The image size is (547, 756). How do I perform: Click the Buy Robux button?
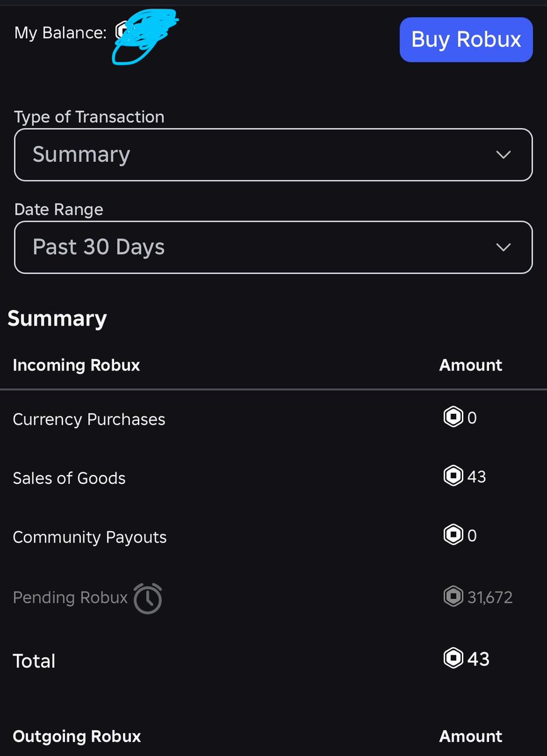[x=466, y=40]
